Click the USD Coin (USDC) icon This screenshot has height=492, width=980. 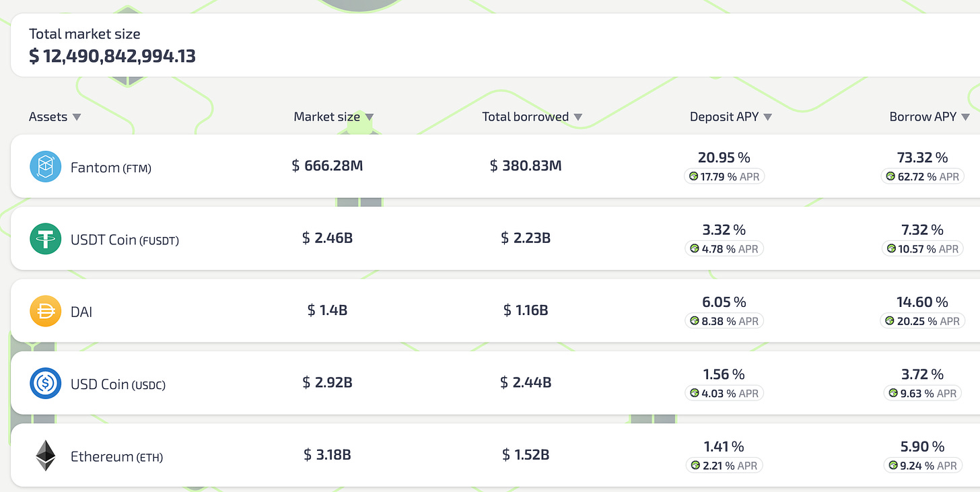tap(46, 384)
